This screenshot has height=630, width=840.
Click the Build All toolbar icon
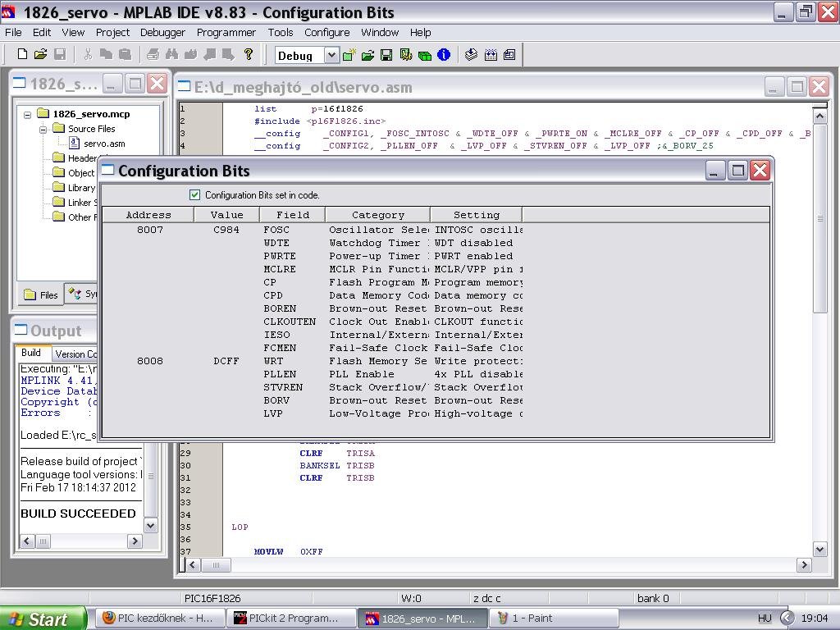click(491, 55)
